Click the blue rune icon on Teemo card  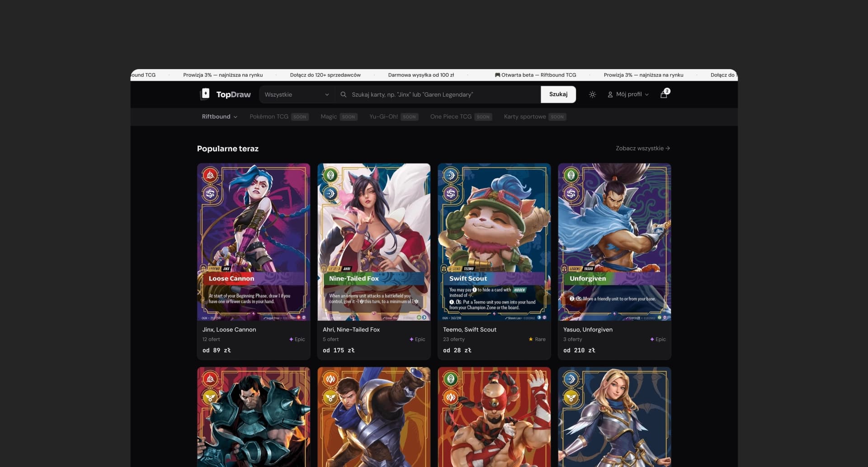[450, 175]
